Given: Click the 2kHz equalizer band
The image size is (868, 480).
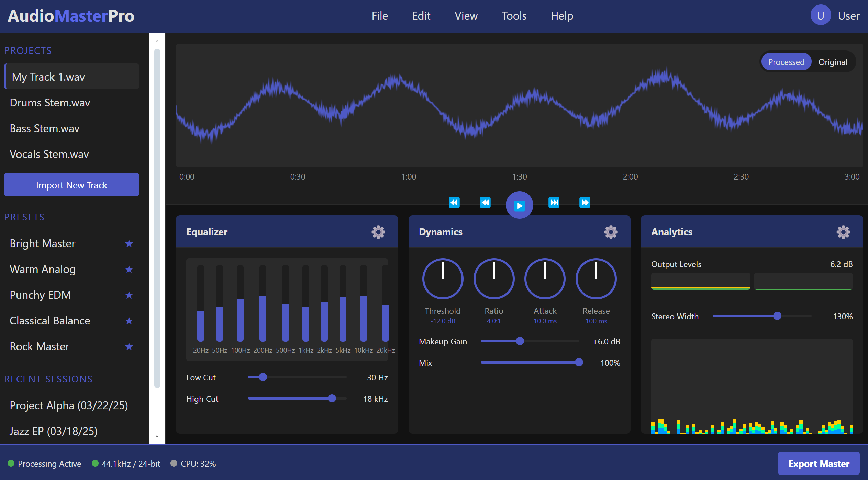Looking at the screenshot, I should tap(324, 304).
